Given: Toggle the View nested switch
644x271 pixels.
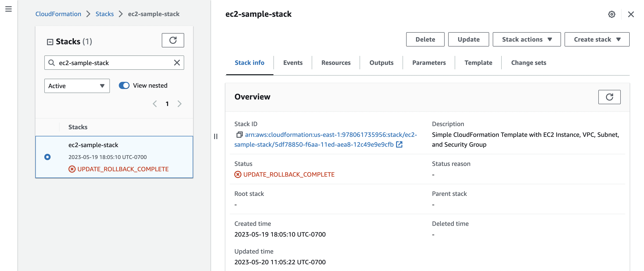Looking at the screenshot, I should 124,85.
